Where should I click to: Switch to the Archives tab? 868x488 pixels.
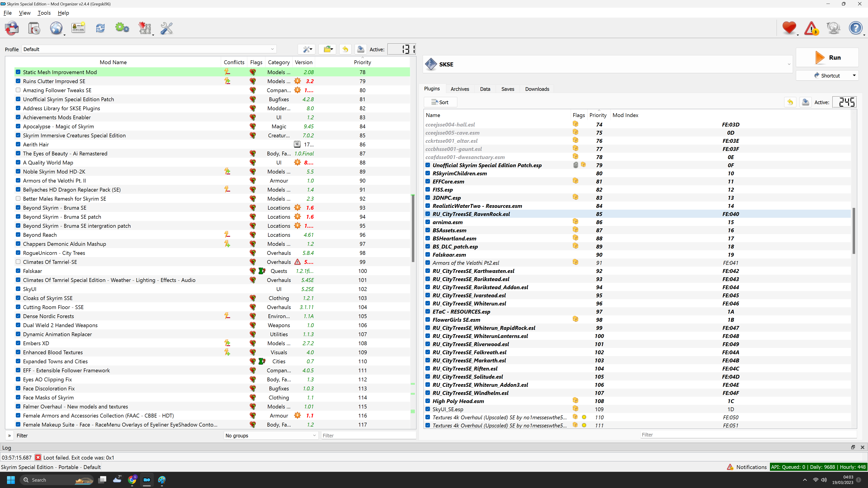[x=460, y=89]
